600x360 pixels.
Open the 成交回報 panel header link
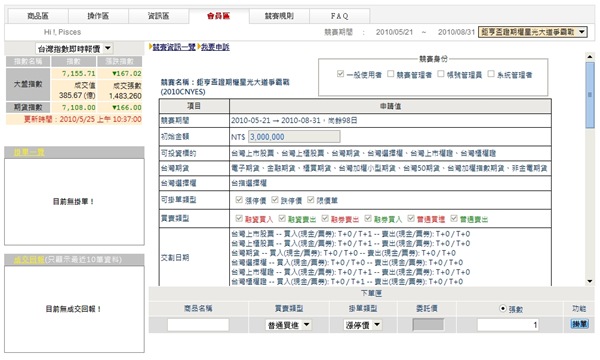tap(29, 260)
